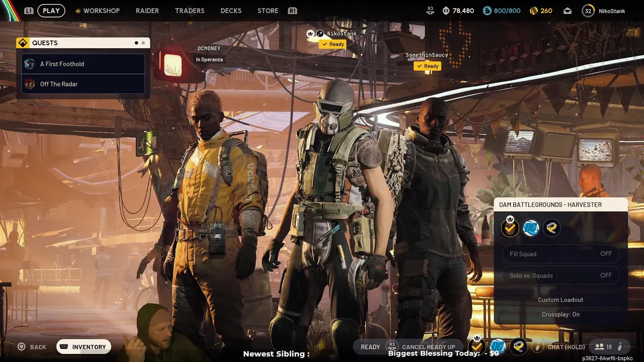The height and width of the screenshot is (362, 644).
Task: Click the R1 next-tab icon
Action: pyautogui.click(x=292, y=11)
